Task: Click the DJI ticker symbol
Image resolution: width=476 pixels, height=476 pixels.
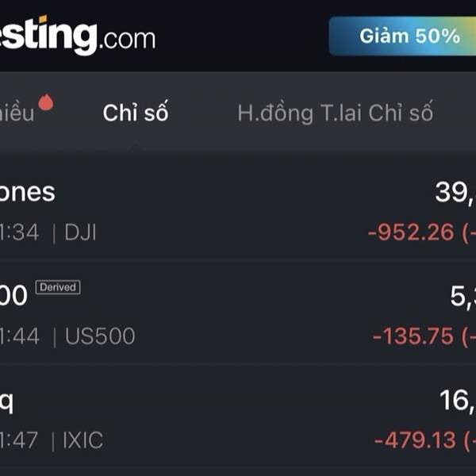Action: [80, 232]
